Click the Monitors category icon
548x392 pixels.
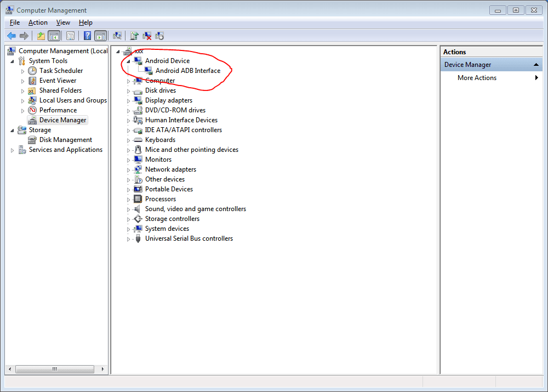(x=138, y=160)
